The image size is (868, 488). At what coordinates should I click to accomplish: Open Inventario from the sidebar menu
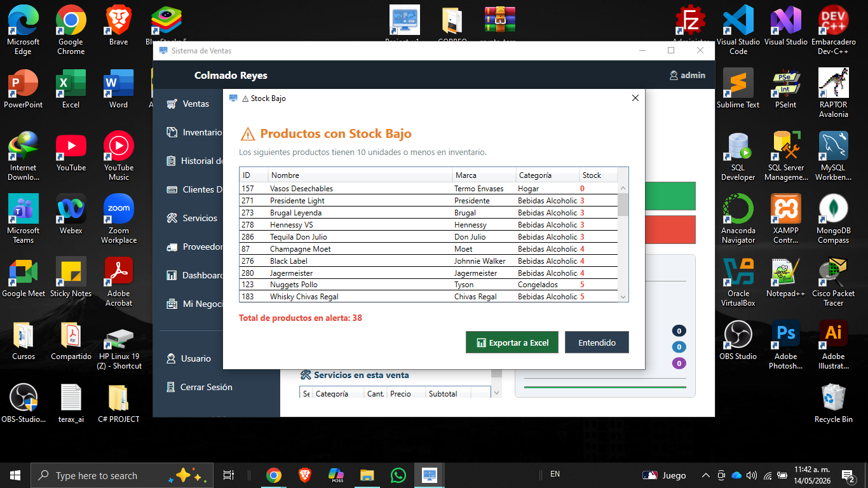(x=194, y=132)
